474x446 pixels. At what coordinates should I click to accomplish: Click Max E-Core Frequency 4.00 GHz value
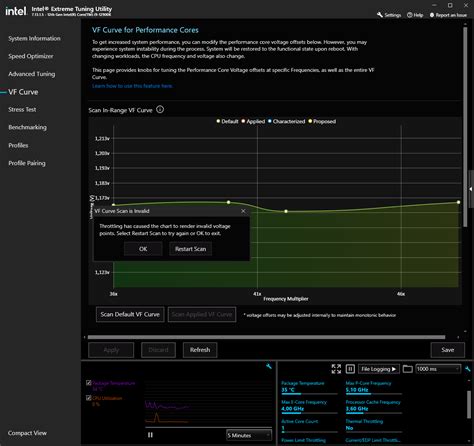tap(292, 409)
